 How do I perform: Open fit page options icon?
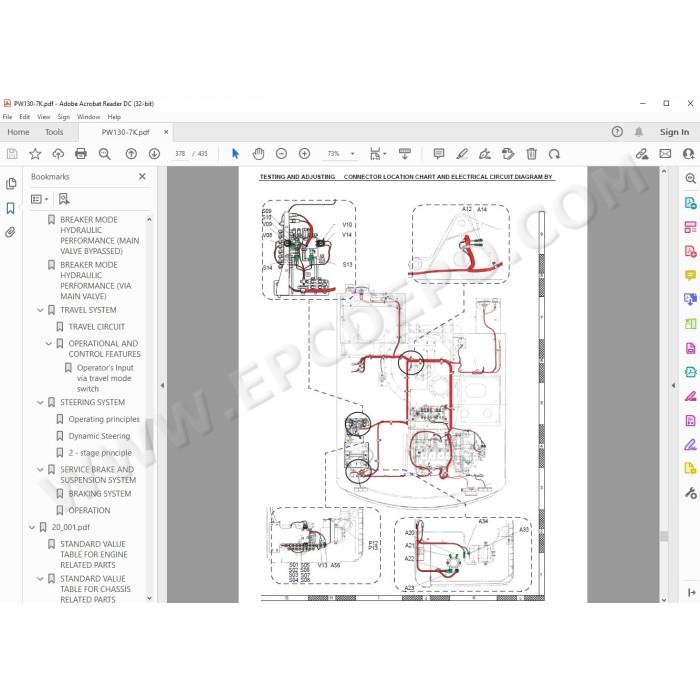click(x=377, y=154)
